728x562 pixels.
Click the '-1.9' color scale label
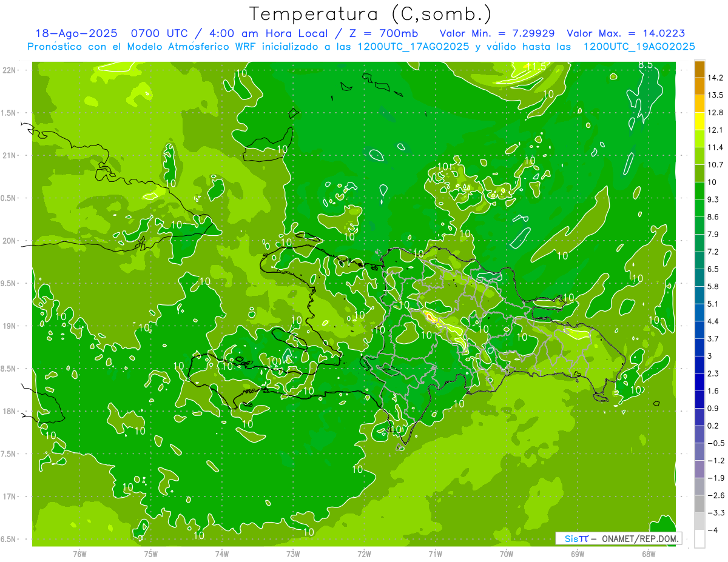(x=715, y=478)
